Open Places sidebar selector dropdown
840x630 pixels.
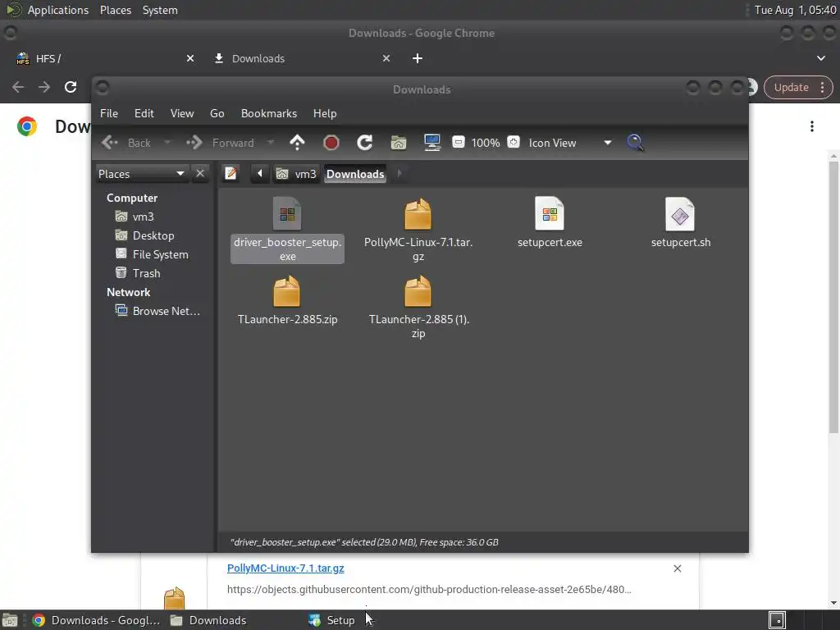pyautogui.click(x=141, y=174)
